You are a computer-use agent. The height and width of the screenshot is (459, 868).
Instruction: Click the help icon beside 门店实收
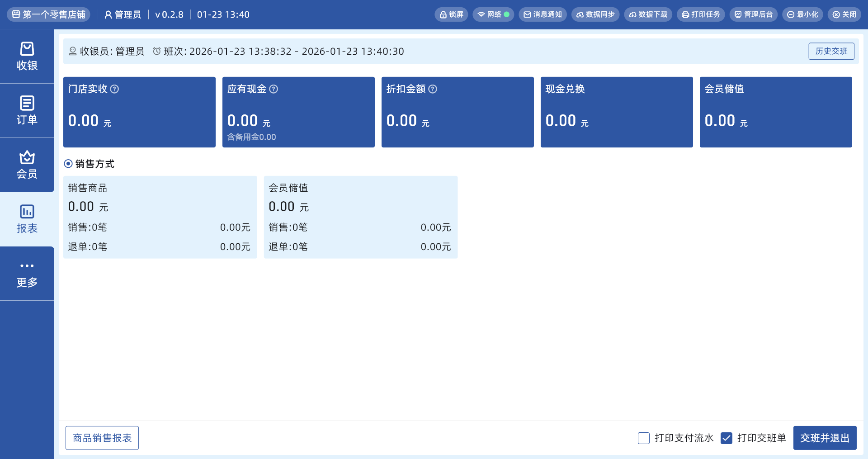pyautogui.click(x=115, y=89)
